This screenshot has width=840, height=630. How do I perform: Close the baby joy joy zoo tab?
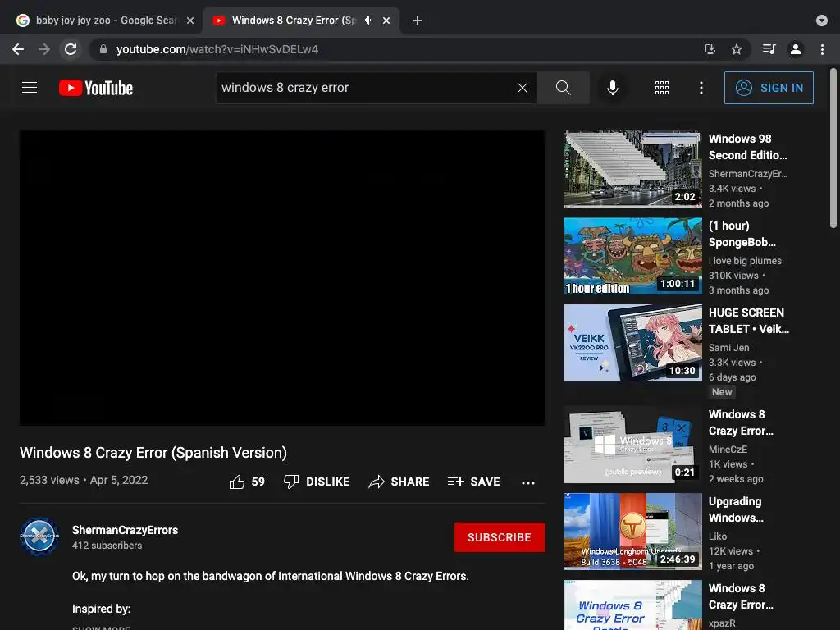pyautogui.click(x=190, y=21)
